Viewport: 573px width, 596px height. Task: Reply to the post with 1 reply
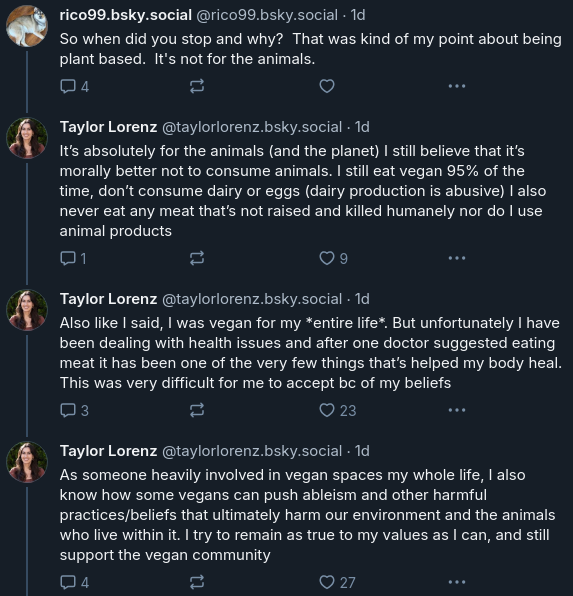[x=73, y=258]
